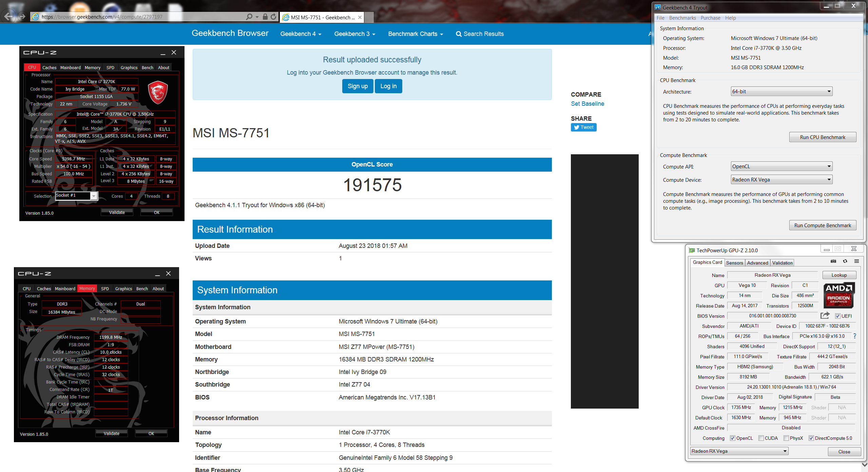This screenshot has height=472, width=868.
Task: Expand the Benchmark Charts navigation dropdown
Action: click(416, 34)
